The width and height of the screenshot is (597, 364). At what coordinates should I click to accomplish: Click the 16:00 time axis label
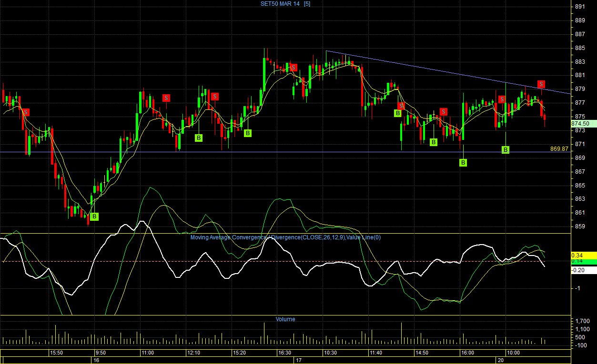[x=467, y=353]
